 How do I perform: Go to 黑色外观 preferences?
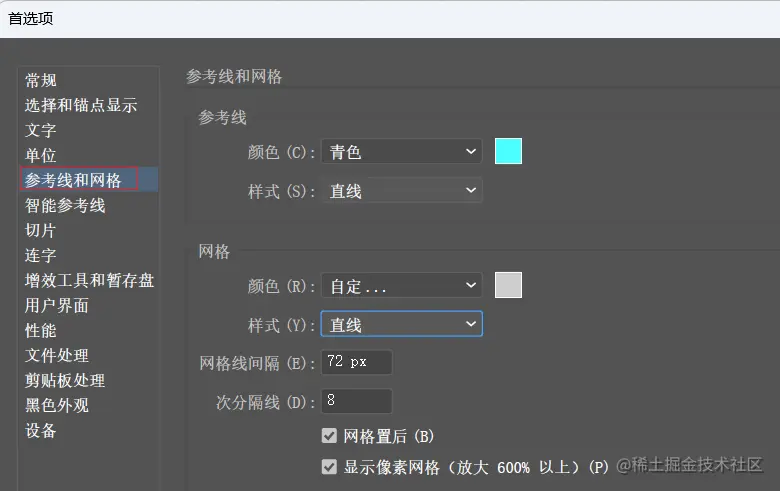click(x=57, y=405)
